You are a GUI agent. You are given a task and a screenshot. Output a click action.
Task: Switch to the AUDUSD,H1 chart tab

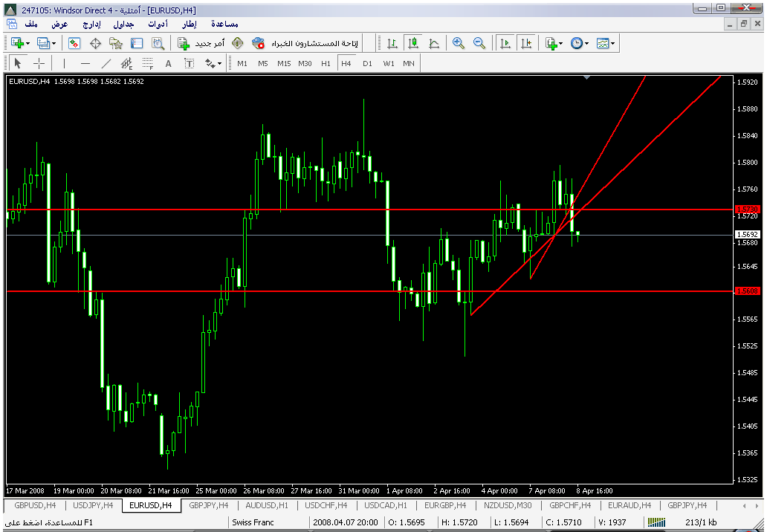pyautogui.click(x=267, y=505)
